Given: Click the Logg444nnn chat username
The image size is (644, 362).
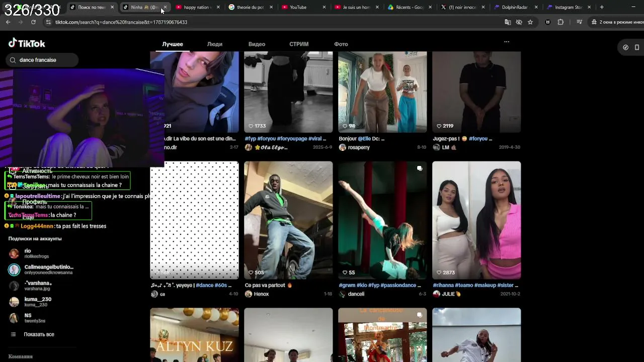Looking at the screenshot, I should (x=37, y=226).
